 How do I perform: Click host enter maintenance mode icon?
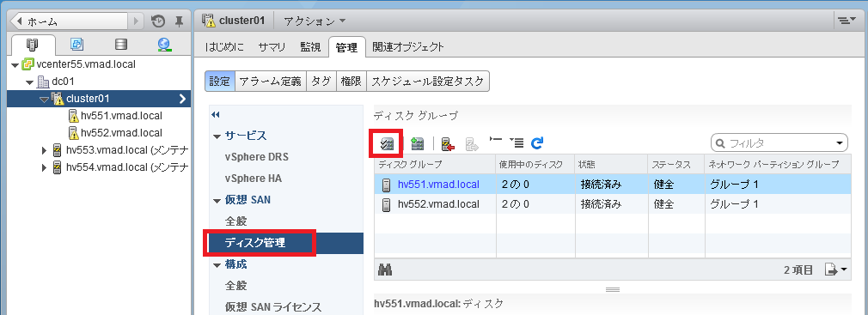(448, 144)
